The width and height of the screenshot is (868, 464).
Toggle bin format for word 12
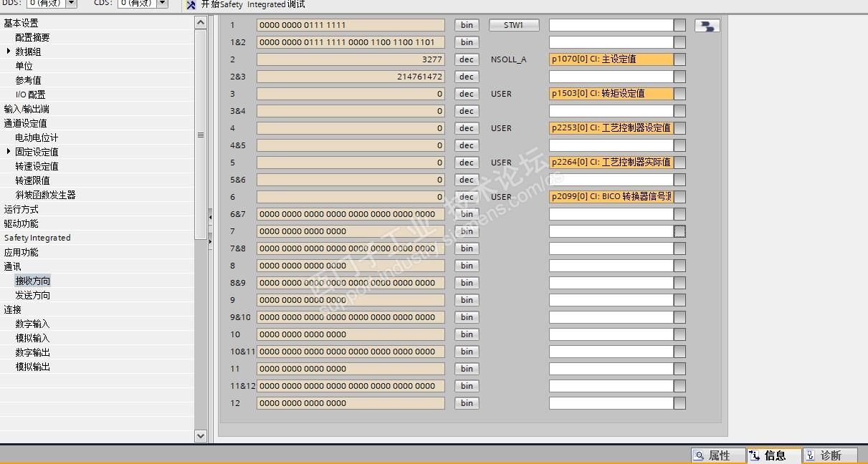[x=467, y=403]
